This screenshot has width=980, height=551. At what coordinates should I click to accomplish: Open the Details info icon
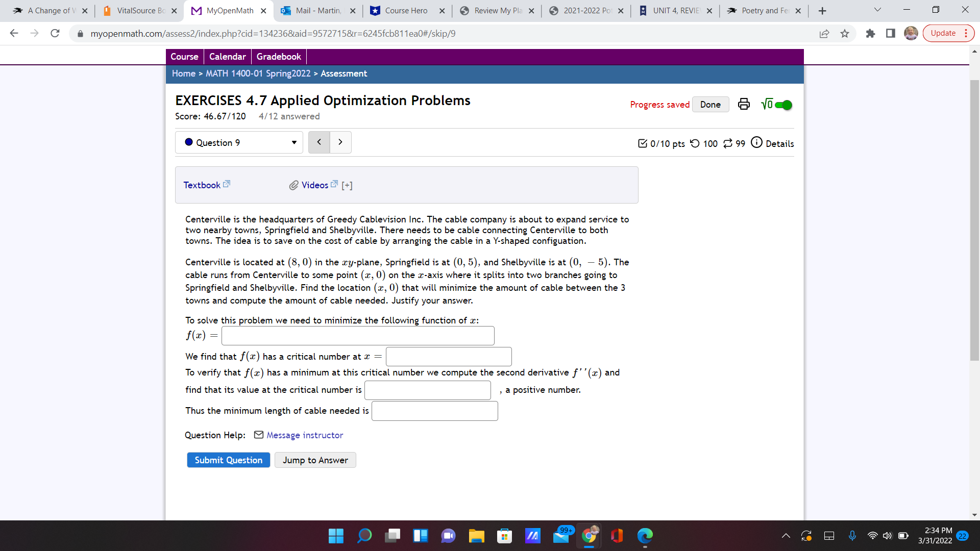tap(756, 143)
